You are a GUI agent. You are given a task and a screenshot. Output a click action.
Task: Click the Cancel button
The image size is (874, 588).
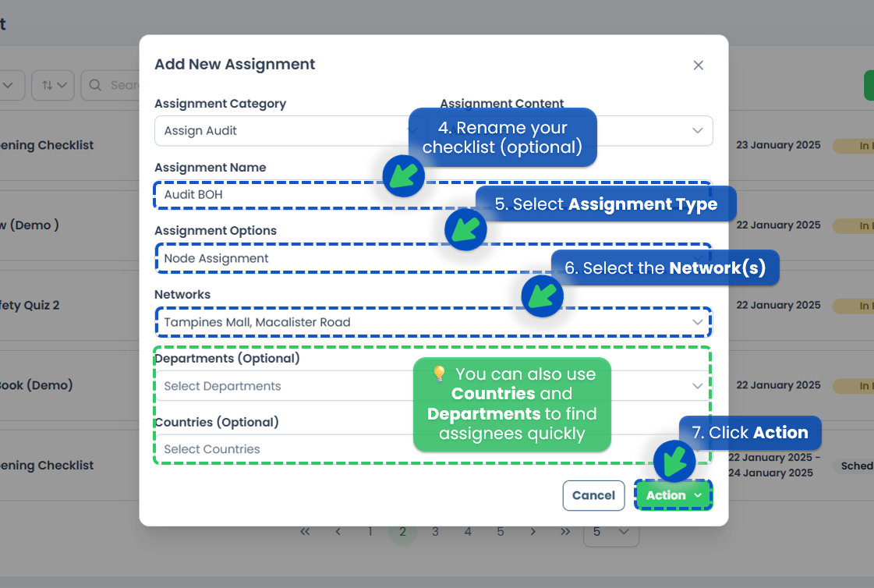click(x=593, y=495)
